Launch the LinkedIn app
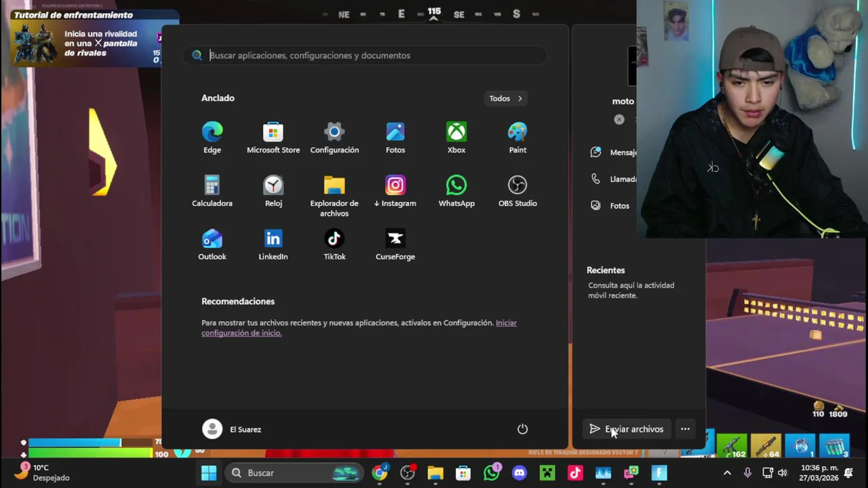Screen dimensions: 868x488 (x=273, y=245)
